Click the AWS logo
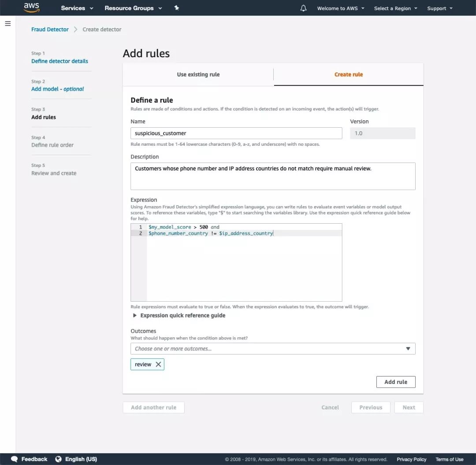 (32, 7)
